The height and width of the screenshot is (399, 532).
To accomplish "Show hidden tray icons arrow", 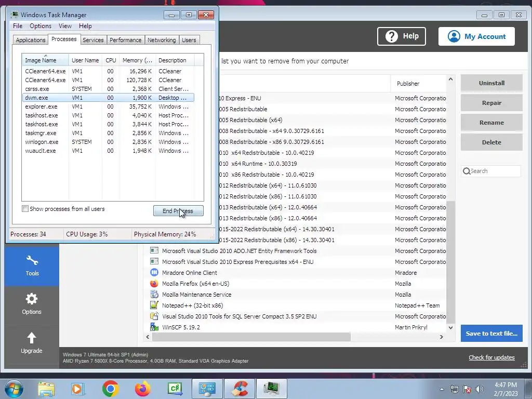I will coord(442,389).
